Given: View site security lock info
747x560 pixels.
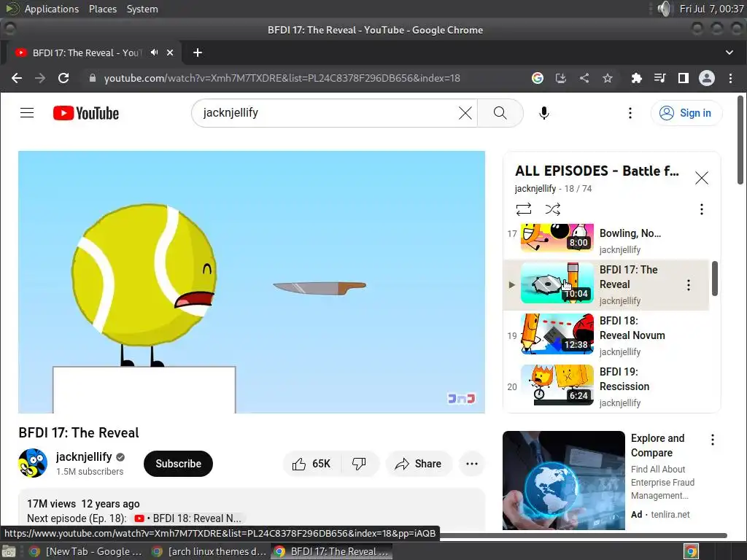Looking at the screenshot, I should [x=93, y=78].
